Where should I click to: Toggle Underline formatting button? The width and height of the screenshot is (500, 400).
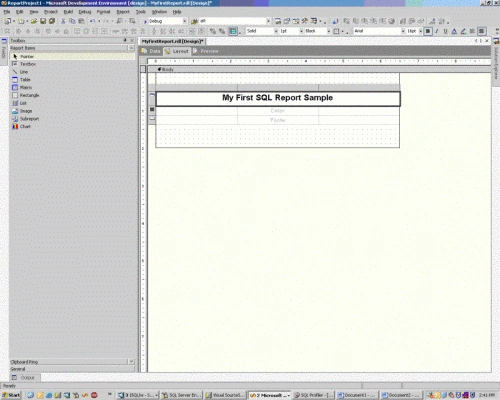click(x=445, y=31)
